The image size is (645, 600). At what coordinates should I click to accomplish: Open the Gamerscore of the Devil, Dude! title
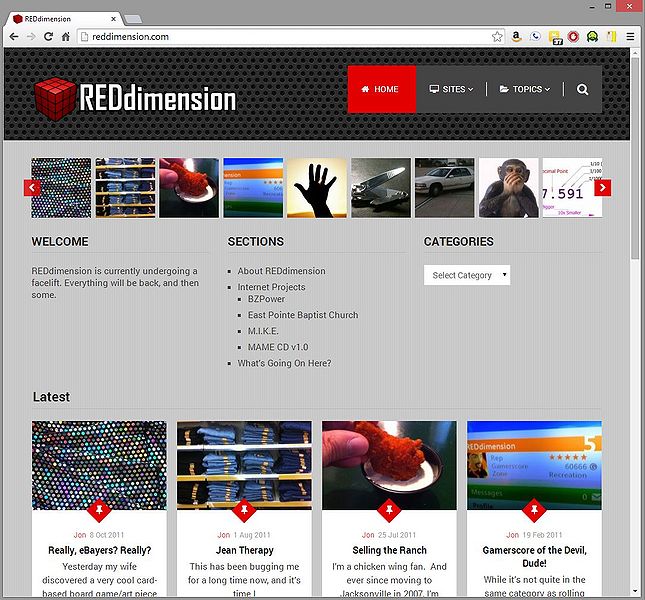pyautogui.click(x=534, y=556)
